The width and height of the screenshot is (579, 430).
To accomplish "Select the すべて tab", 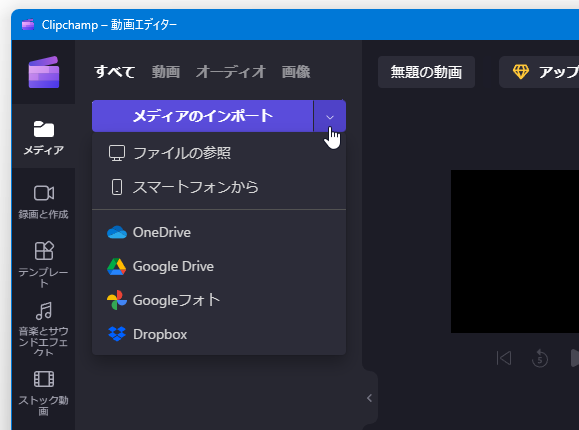I will [114, 72].
